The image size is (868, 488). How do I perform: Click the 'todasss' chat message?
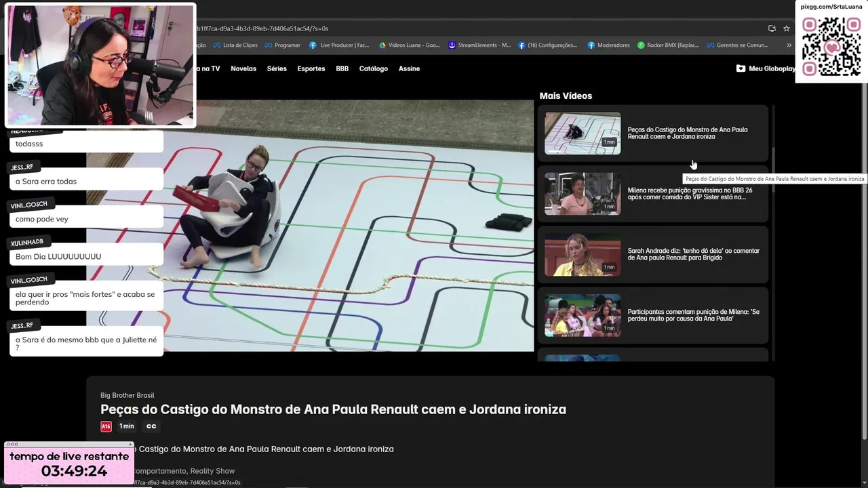[x=87, y=144]
